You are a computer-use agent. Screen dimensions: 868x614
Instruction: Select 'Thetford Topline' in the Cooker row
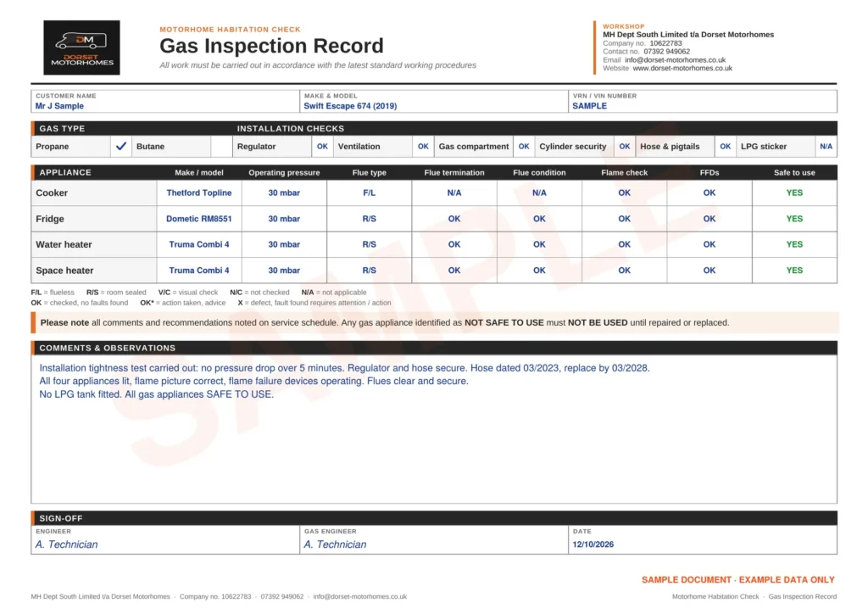pos(199,193)
